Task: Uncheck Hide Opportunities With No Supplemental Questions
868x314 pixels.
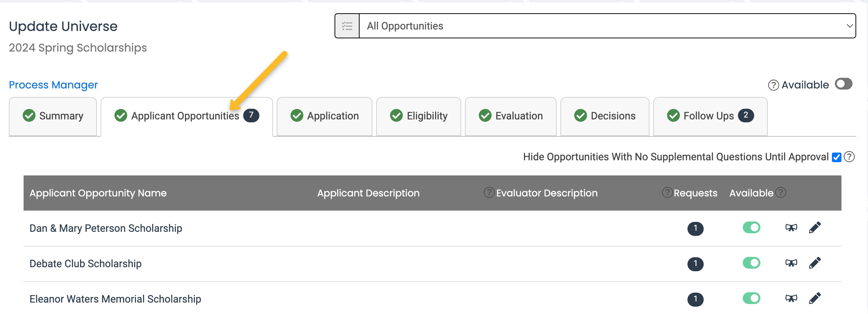Action: pyautogui.click(x=836, y=157)
